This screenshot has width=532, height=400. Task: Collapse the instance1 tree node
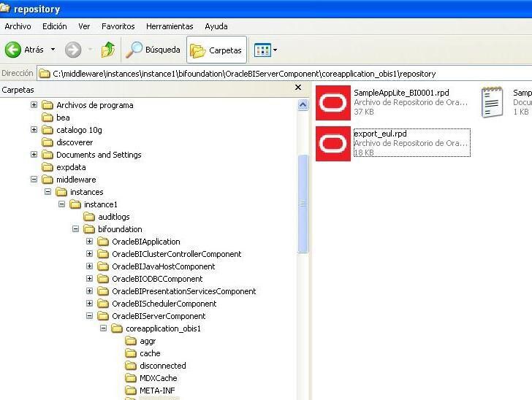[61, 204]
